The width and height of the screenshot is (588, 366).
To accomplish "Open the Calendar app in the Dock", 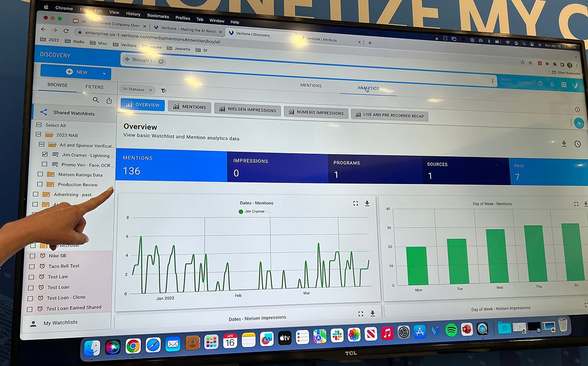I will pos(230,340).
